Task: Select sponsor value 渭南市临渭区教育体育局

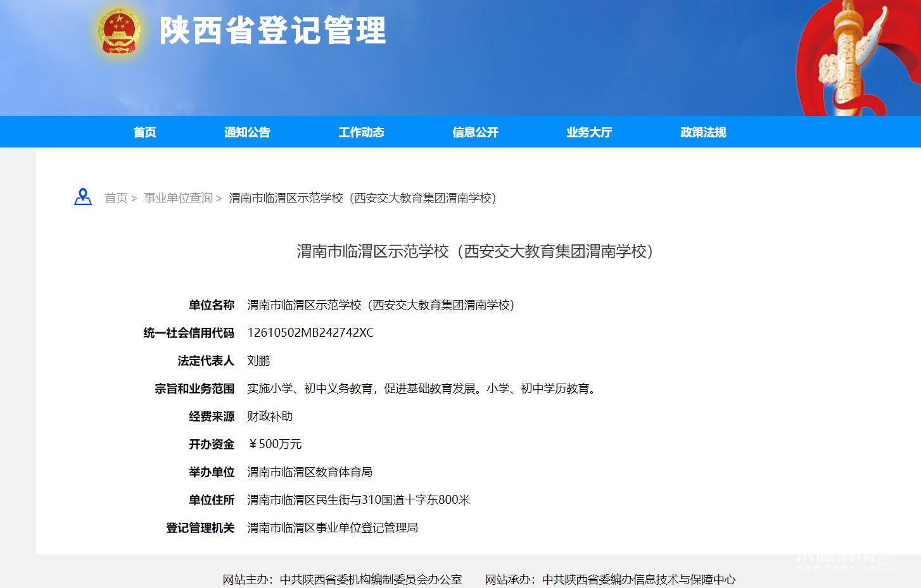Action: [x=310, y=472]
